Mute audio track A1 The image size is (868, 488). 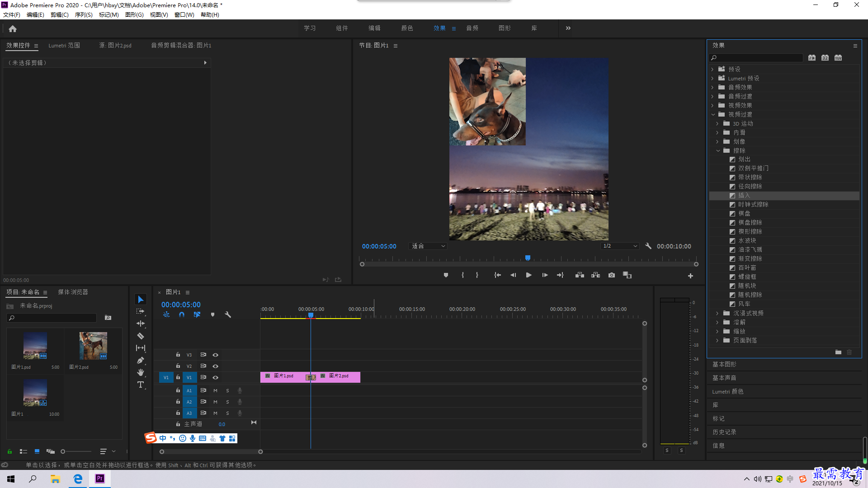pos(215,390)
